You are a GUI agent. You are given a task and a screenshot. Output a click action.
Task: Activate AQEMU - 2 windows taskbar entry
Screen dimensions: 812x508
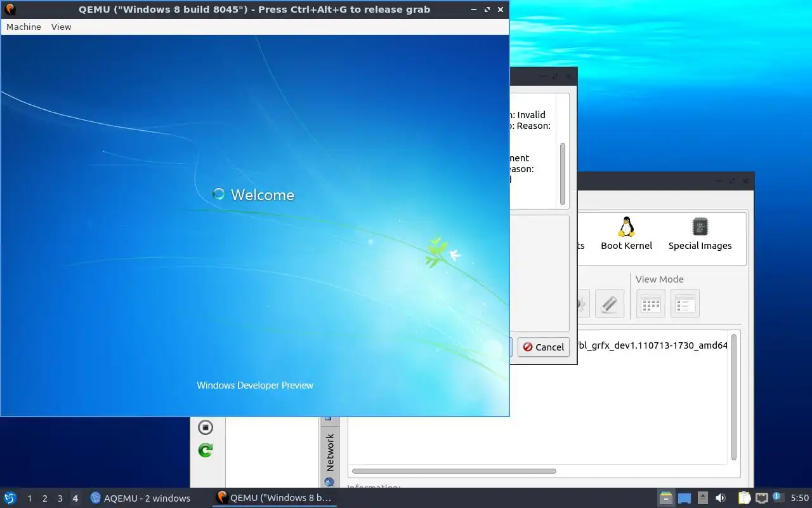click(x=141, y=498)
